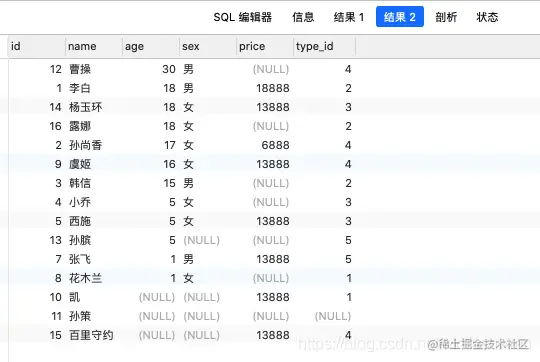540x362 pixels.
Task: Select the name cell 小乔
Action: (80, 202)
